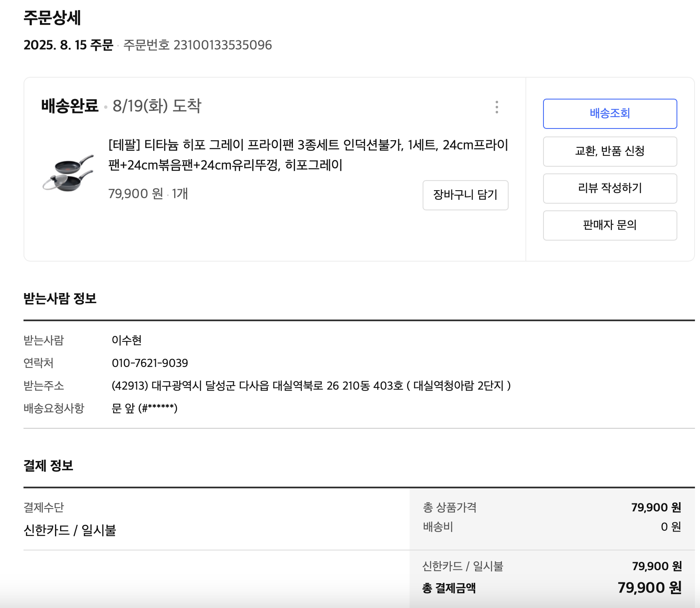Click the 총 결제금액 label
This screenshot has height=608, width=700.
click(x=449, y=588)
